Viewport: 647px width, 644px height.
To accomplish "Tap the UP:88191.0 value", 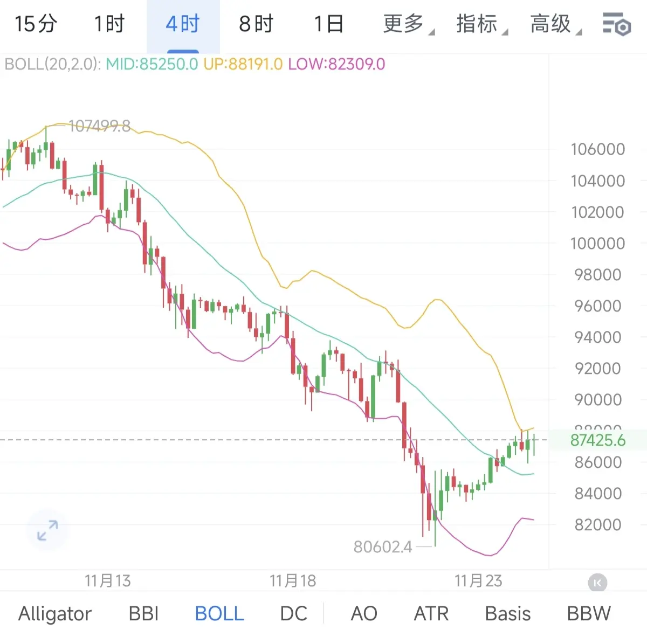I will click(x=243, y=65).
